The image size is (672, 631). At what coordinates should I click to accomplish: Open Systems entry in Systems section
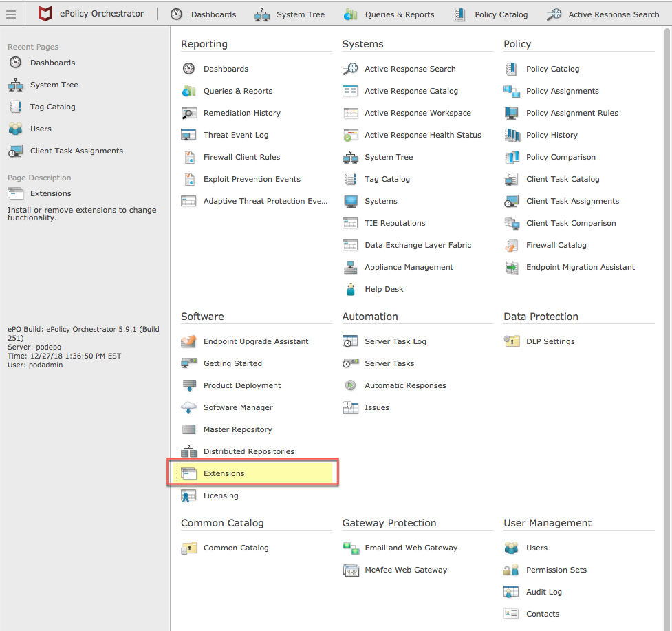coord(380,201)
